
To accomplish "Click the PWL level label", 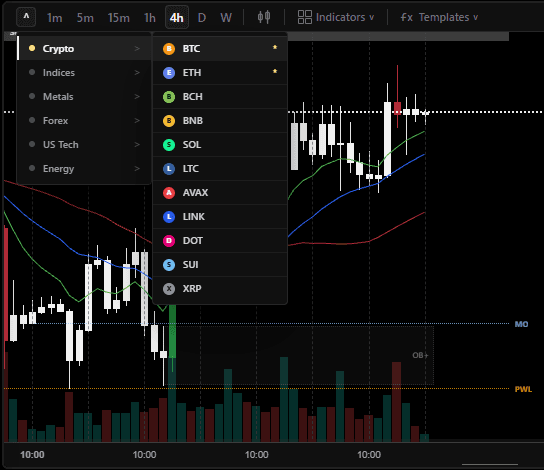I will 523,389.
